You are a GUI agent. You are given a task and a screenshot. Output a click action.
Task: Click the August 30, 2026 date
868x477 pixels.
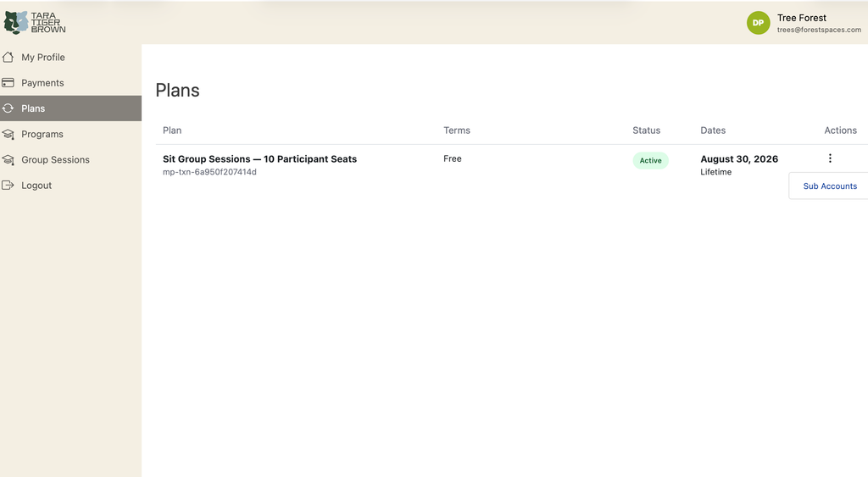point(739,158)
